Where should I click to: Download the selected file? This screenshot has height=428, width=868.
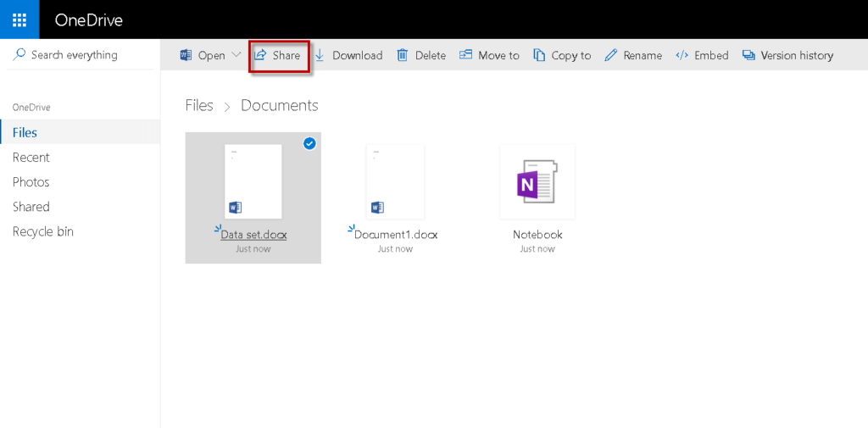point(348,55)
